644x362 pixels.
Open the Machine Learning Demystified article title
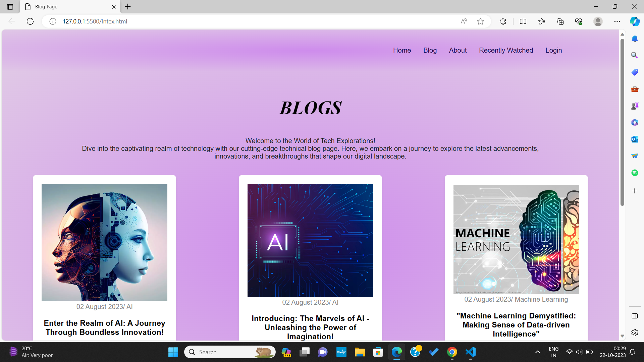[516, 324]
